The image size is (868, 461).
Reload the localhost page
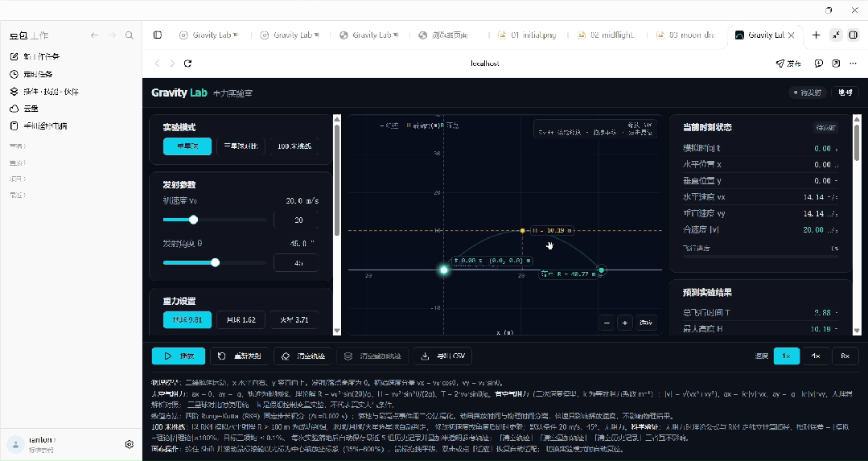(x=187, y=64)
